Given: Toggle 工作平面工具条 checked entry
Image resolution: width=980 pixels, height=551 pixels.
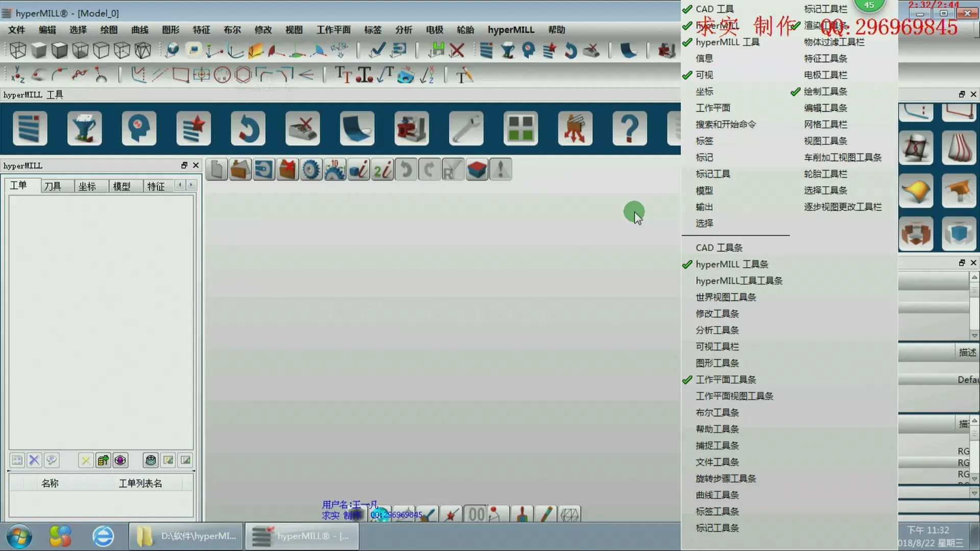Looking at the screenshot, I should (x=725, y=380).
